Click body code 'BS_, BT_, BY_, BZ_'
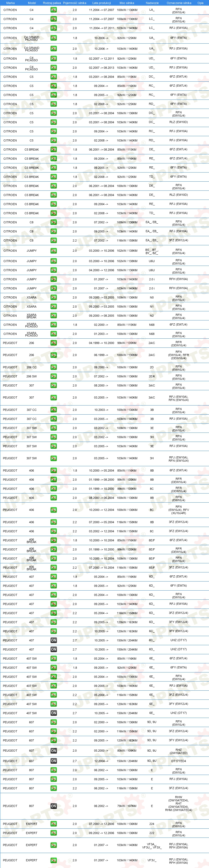The height and width of the screenshot is (868, 209). [x=152, y=251]
